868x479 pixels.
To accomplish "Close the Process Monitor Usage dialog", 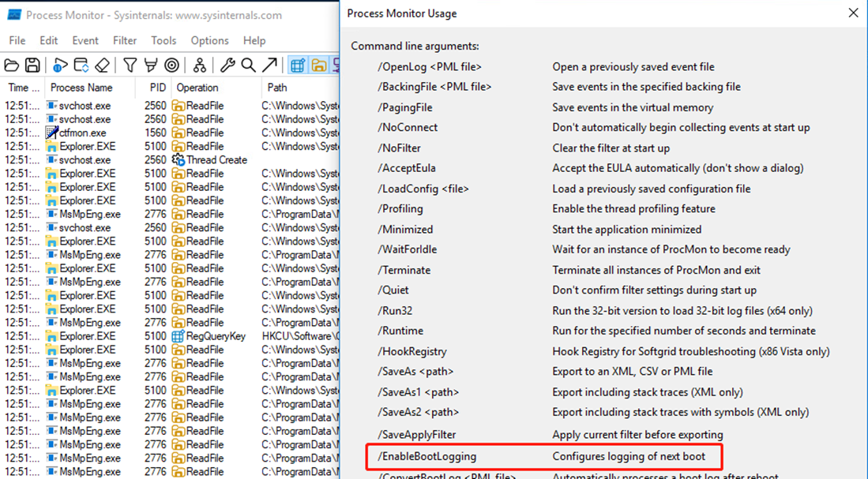I will point(853,13).
